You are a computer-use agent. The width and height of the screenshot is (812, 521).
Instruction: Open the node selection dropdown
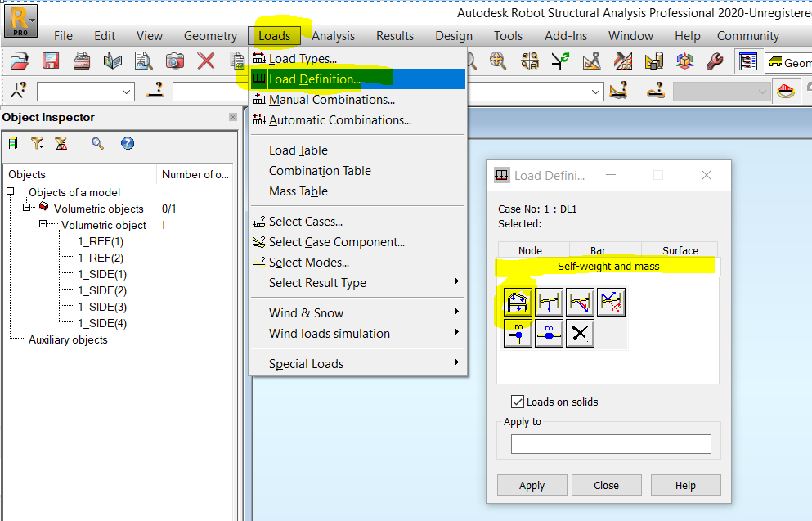126,92
